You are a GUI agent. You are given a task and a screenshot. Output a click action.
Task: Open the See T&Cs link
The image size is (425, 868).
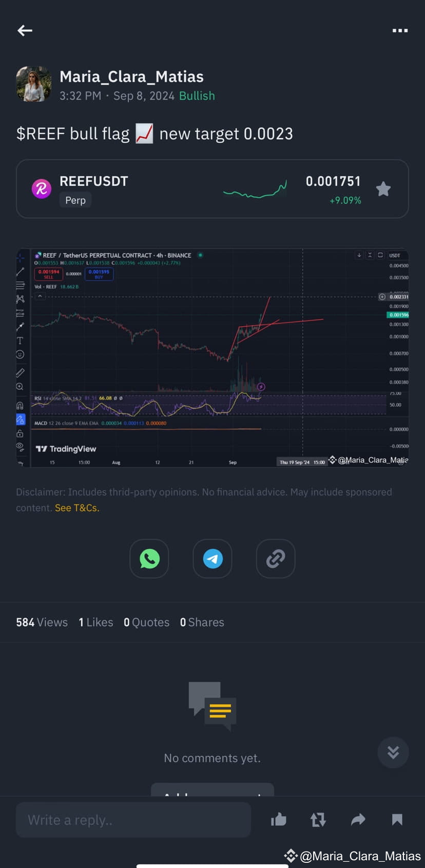76,507
